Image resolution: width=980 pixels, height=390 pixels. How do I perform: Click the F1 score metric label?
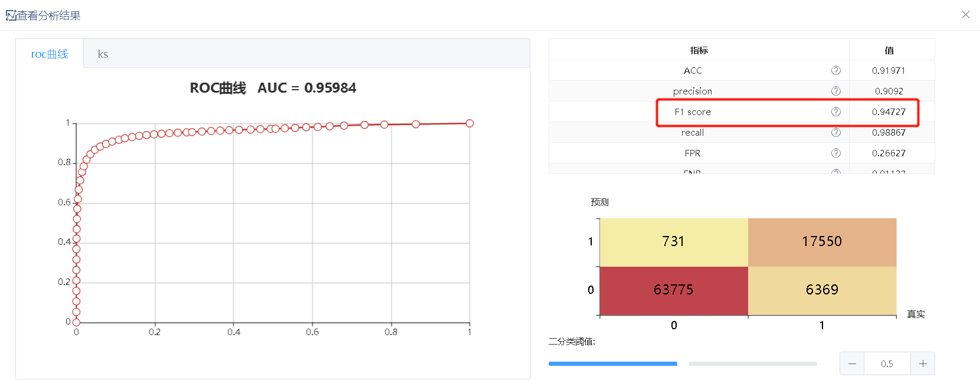tap(693, 112)
